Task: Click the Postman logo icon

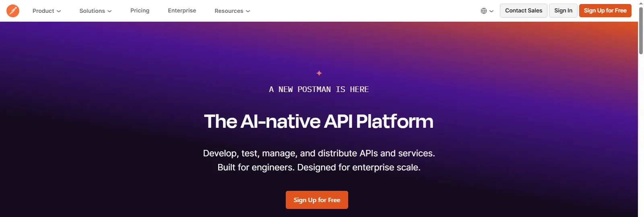Action: pos(13,11)
